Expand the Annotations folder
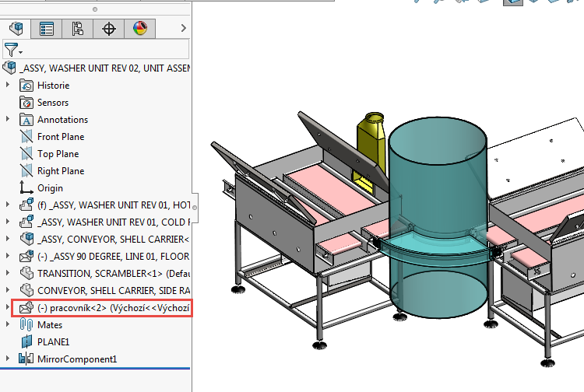Viewport: 584px width, 392px height. (8, 119)
